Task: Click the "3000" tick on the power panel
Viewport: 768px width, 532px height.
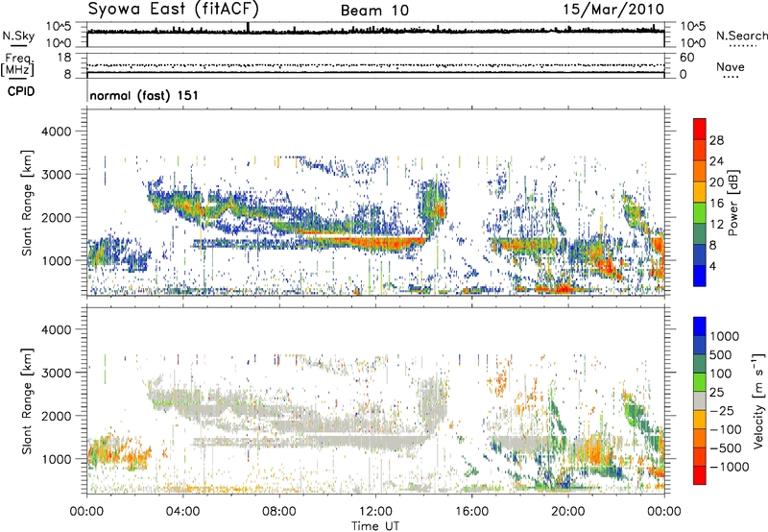Action: (x=56, y=175)
